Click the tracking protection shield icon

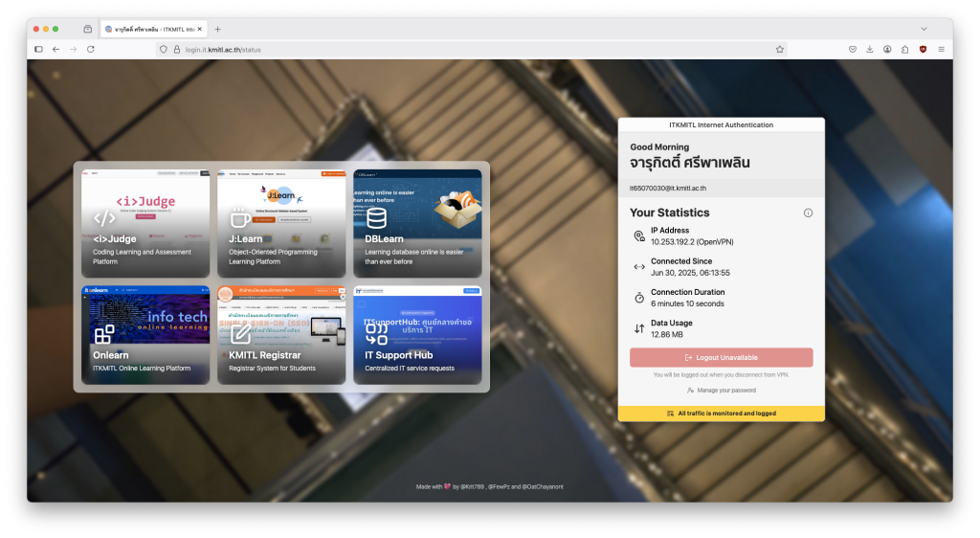point(164,50)
